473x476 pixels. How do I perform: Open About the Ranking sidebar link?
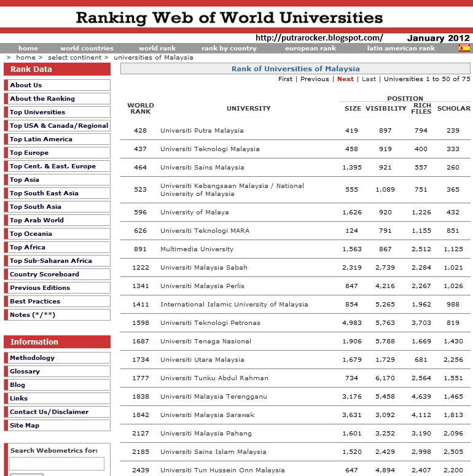pyautogui.click(x=57, y=99)
